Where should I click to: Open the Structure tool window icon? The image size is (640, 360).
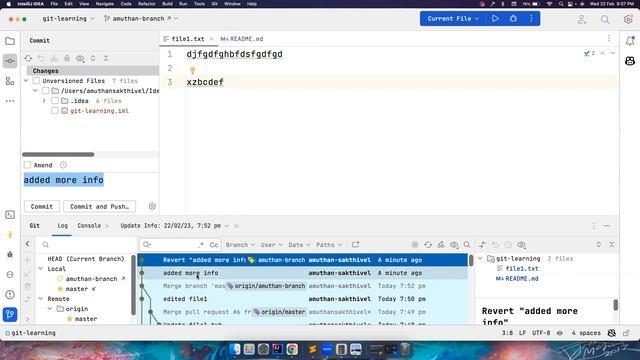coord(10,81)
